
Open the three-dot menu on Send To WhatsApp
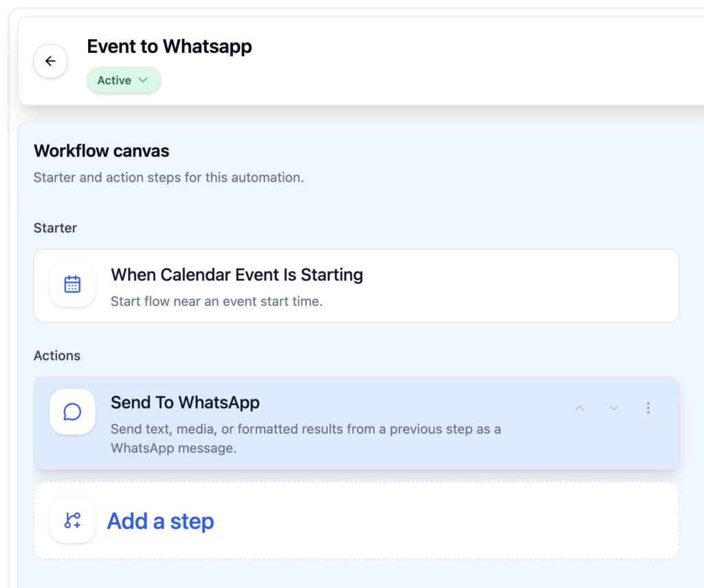click(x=648, y=407)
